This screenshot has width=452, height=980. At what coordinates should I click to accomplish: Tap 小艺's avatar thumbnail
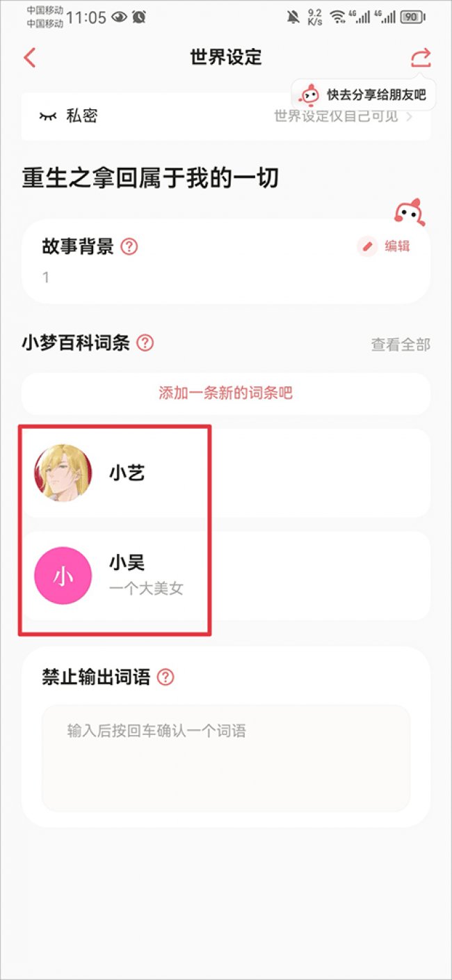point(63,473)
